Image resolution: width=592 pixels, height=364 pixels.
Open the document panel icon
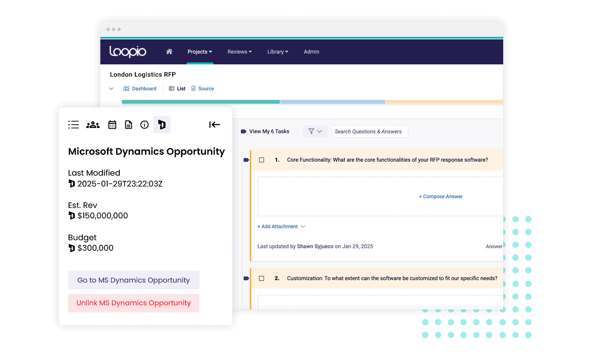pyautogui.click(x=128, y=125)
